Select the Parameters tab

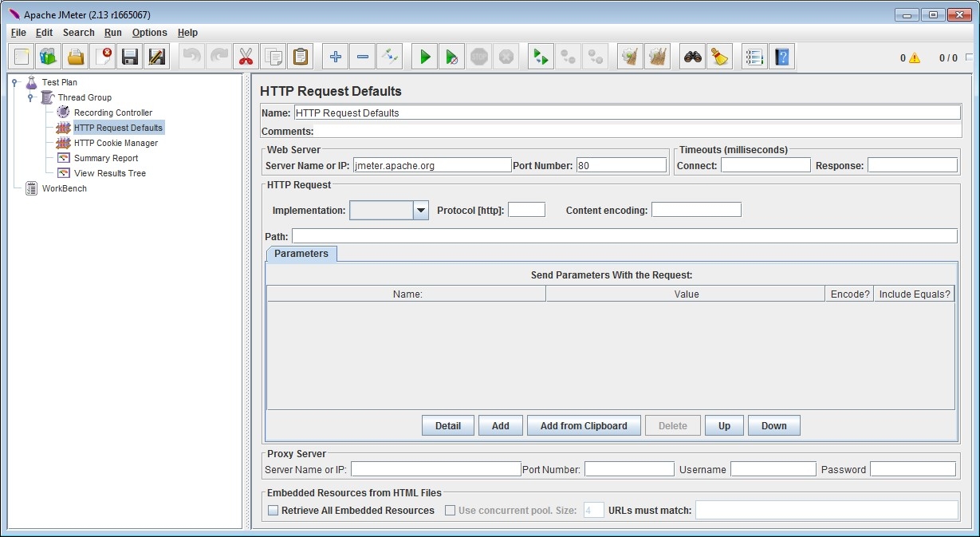tap(301, 254)
